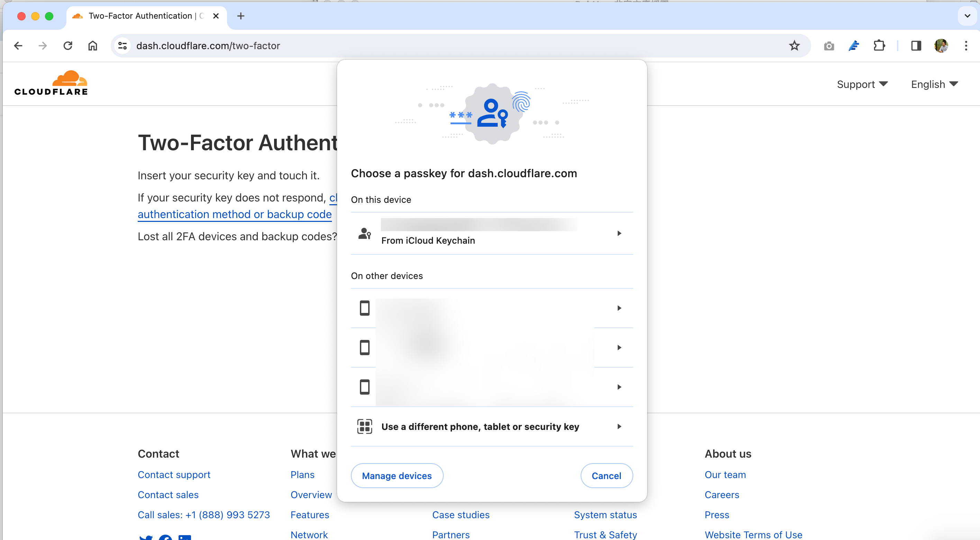Click the Twitter icon in the footer
Viewport: 980px width, 540px height.
pyautogui.click(x=146, y=537)
